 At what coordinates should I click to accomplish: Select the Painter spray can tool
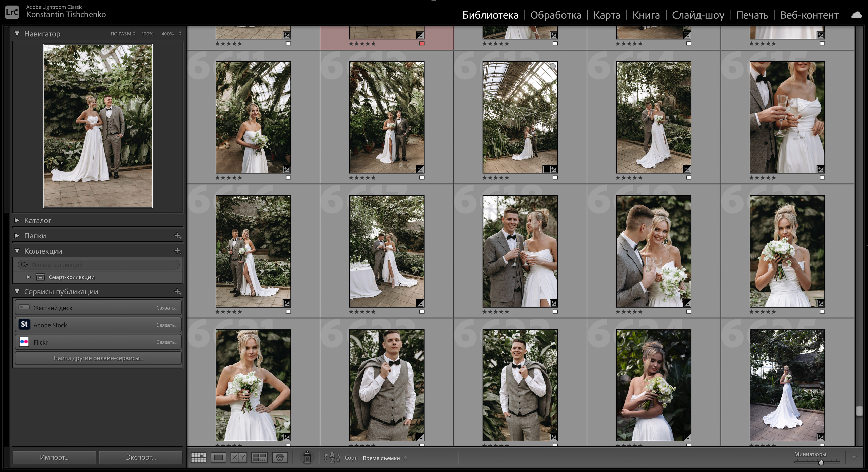(307, 457)
